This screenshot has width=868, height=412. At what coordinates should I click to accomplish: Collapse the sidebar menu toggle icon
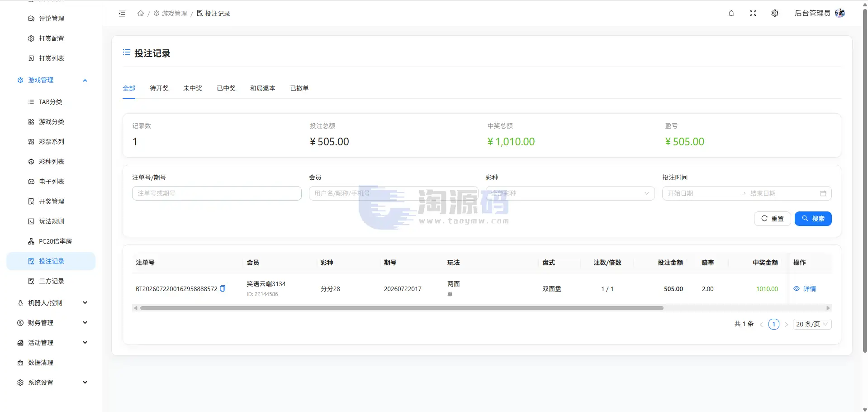coord(122,14)
